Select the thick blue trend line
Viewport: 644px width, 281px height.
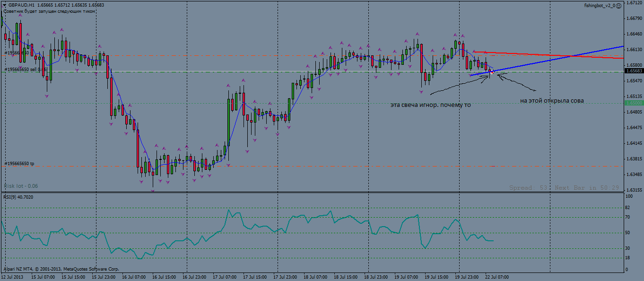547,61
